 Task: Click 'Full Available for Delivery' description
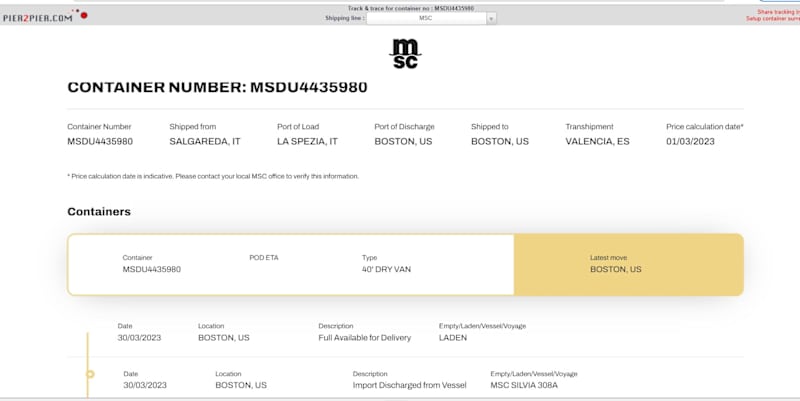click(364, 338)
